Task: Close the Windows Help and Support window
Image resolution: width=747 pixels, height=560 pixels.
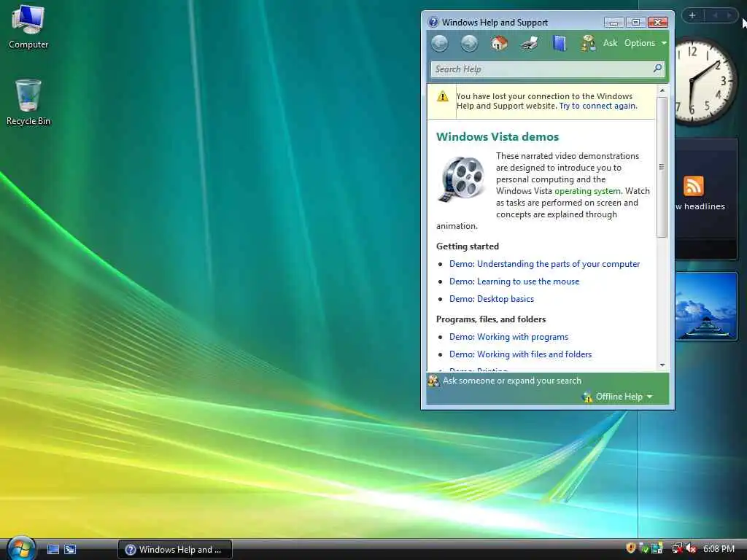Action: click(658, 23)
